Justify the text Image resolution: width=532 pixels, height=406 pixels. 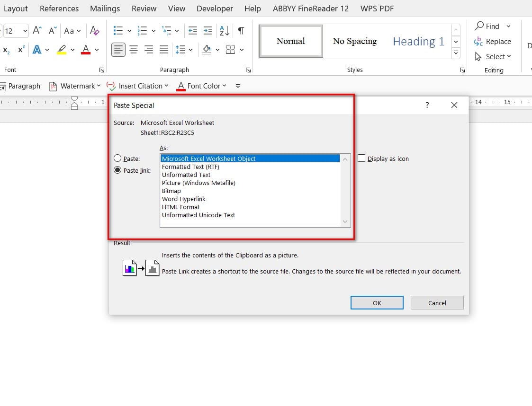pyautogui.click(x=164, y=50)
